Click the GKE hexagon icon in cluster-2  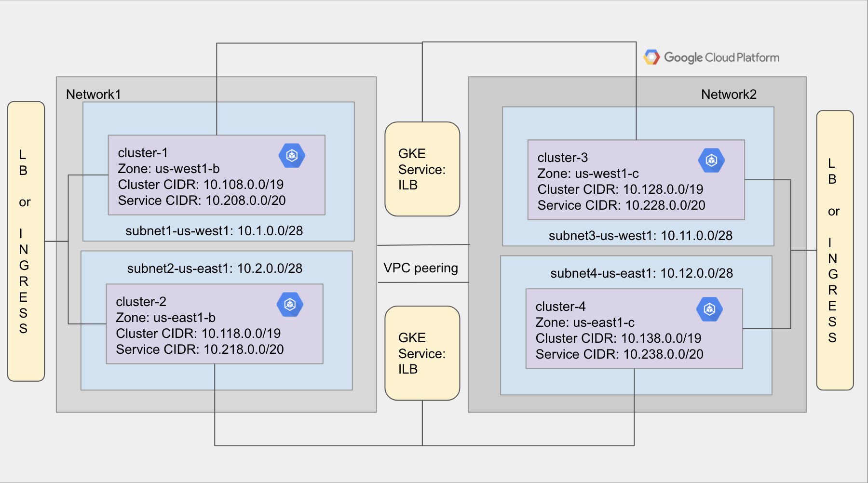(290, 305)
